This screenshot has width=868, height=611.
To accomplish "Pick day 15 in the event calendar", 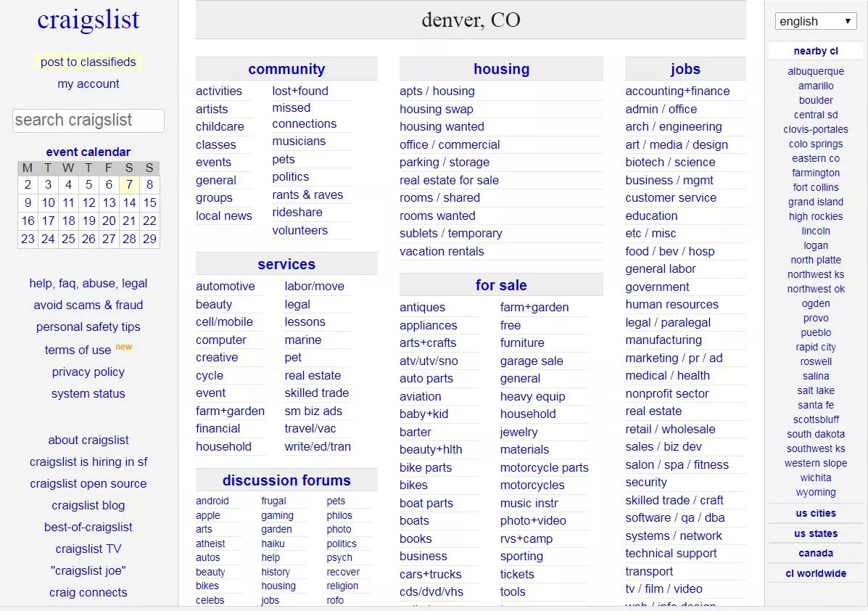I will tap(149, 202).
